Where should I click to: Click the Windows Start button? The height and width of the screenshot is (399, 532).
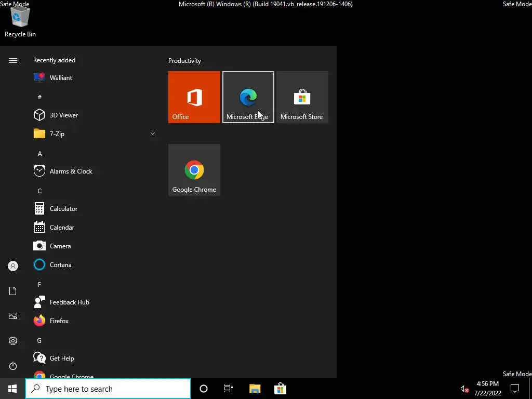[12, 389]
